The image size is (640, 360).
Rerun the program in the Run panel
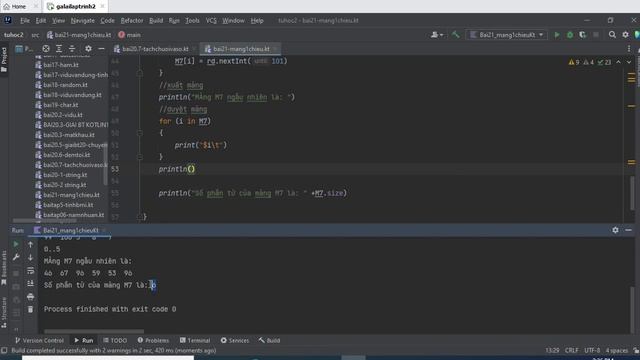pos(16,244)
